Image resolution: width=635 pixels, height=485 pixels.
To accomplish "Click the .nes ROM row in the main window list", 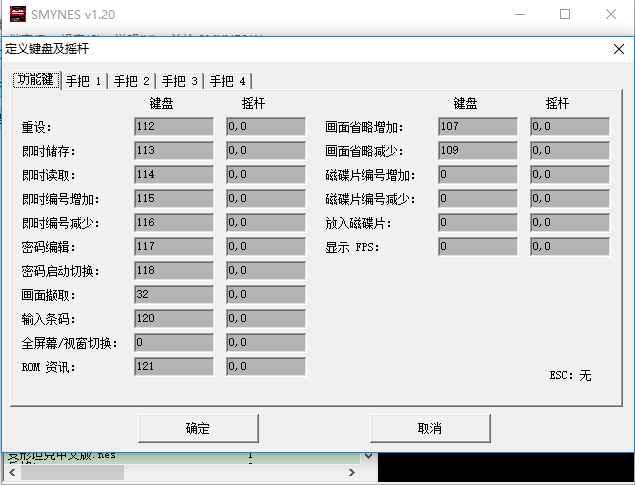I will click(x=182, y=457).
